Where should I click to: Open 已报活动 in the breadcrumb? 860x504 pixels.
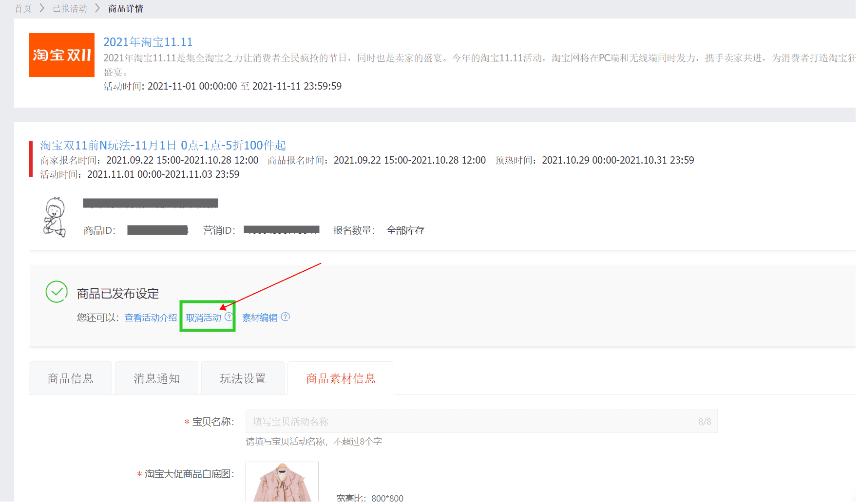70,8
